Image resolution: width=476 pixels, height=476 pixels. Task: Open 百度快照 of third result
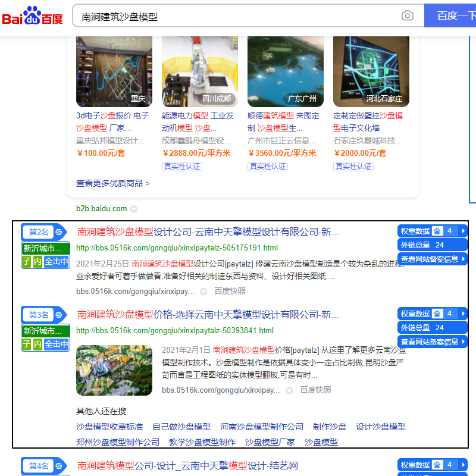(x=315, y=390)
